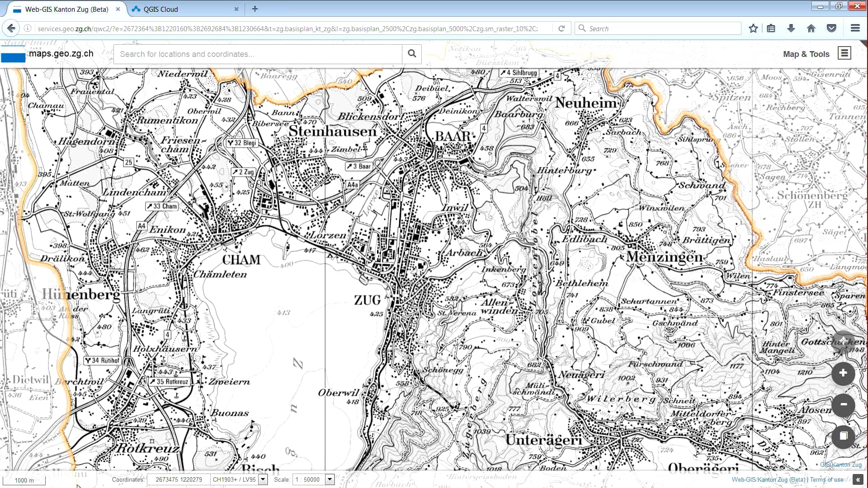This screenshot has height=488, width=868.
Task: Open the Map & Tools hamburger menu
Action: coord(844,53)
